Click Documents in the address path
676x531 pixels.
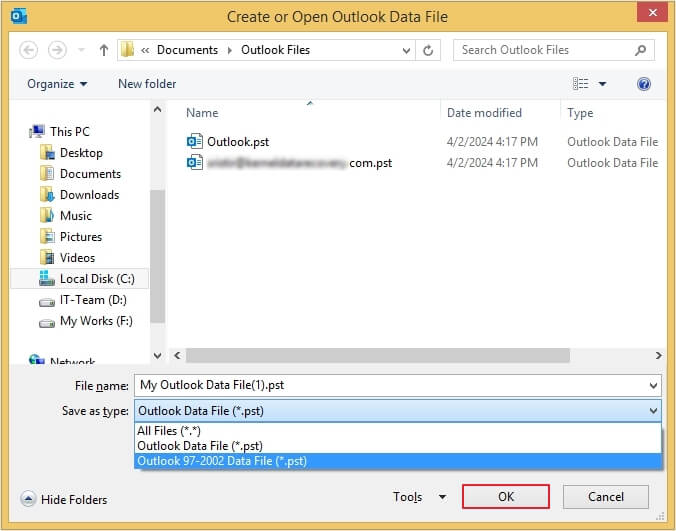click(x=187, y=50)
